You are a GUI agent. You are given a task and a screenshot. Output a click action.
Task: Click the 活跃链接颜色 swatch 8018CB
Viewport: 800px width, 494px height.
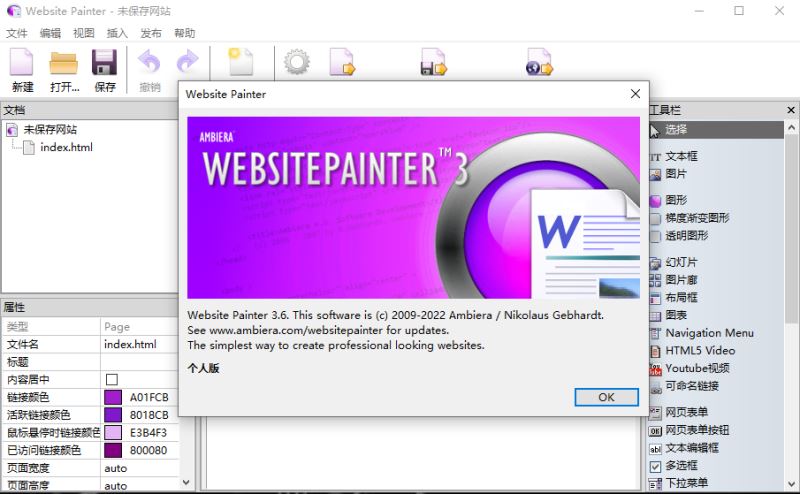coord(113,415)
